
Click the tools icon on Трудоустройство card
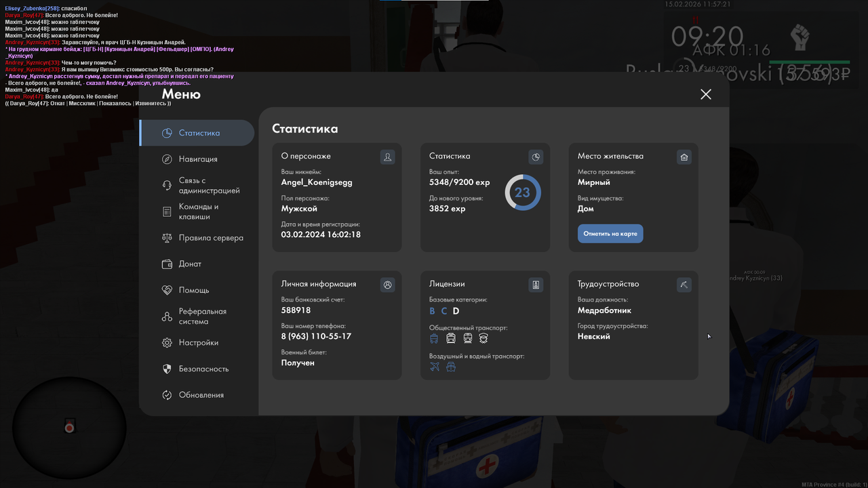pos(684,285)
